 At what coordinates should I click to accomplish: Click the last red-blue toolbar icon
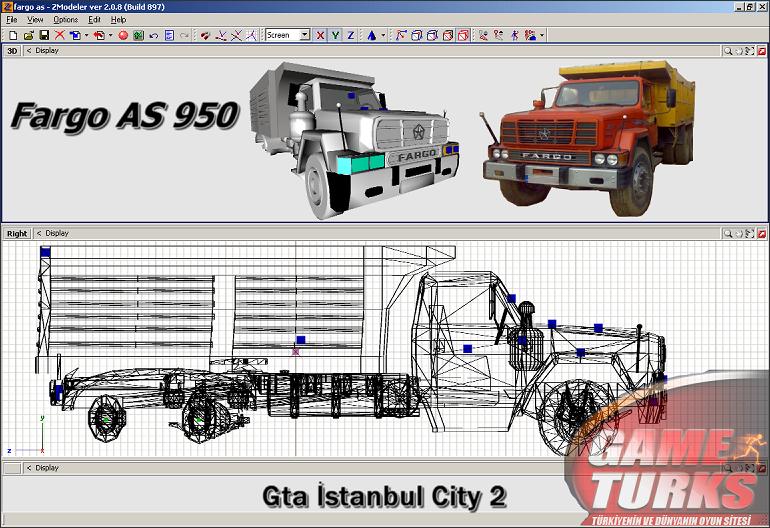(x=530, y=35)
